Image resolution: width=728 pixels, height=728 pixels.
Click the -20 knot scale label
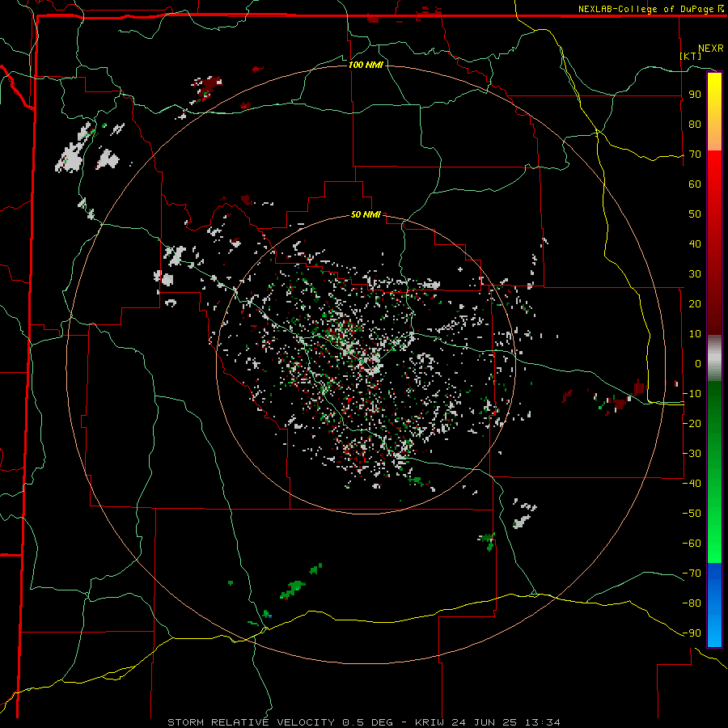click(x=692, y=424)
